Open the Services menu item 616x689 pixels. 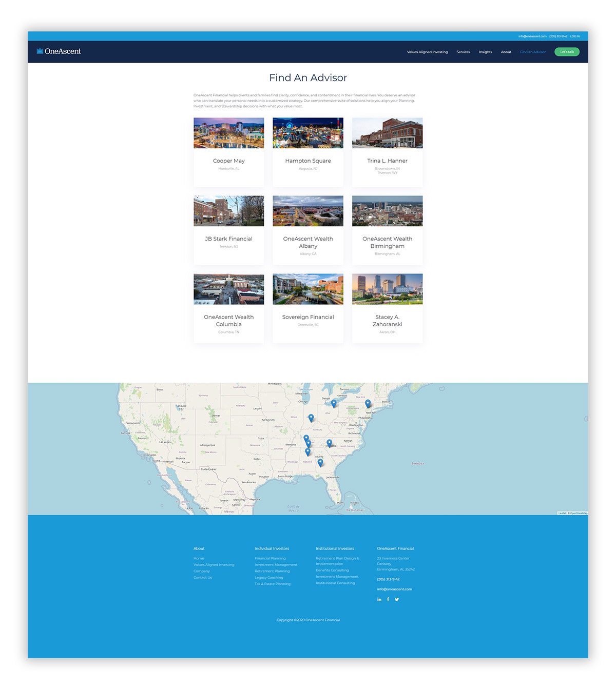coord(463,52)
